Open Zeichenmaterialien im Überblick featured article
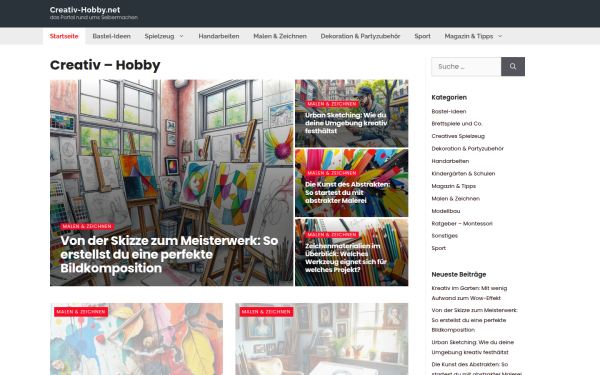The image size is (600, 375). tap(346, 258)
